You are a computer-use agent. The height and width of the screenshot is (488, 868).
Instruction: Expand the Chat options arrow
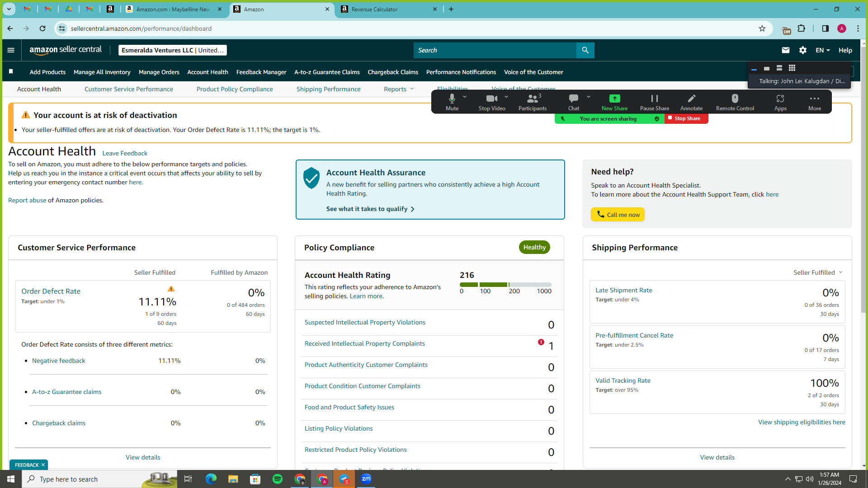click(589, 97)
